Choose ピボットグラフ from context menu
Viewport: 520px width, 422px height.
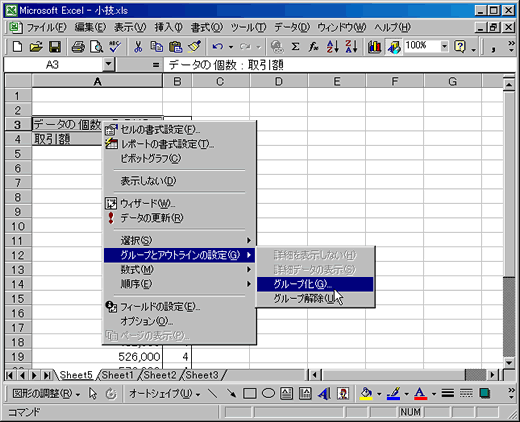tap(180, 159)
